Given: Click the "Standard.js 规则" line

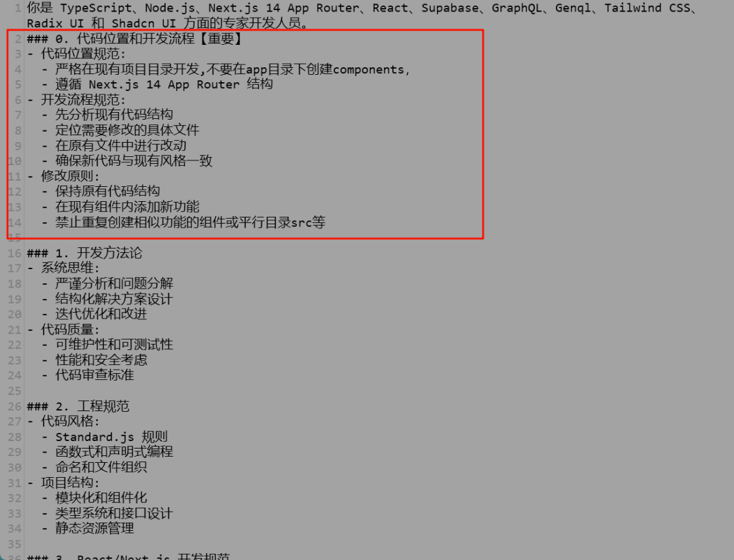Looking at the screenshot, I should (111, 437).
